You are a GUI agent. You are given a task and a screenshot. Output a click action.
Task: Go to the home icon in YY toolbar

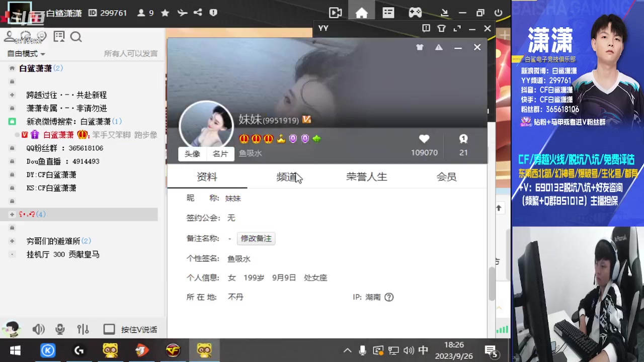361,13
